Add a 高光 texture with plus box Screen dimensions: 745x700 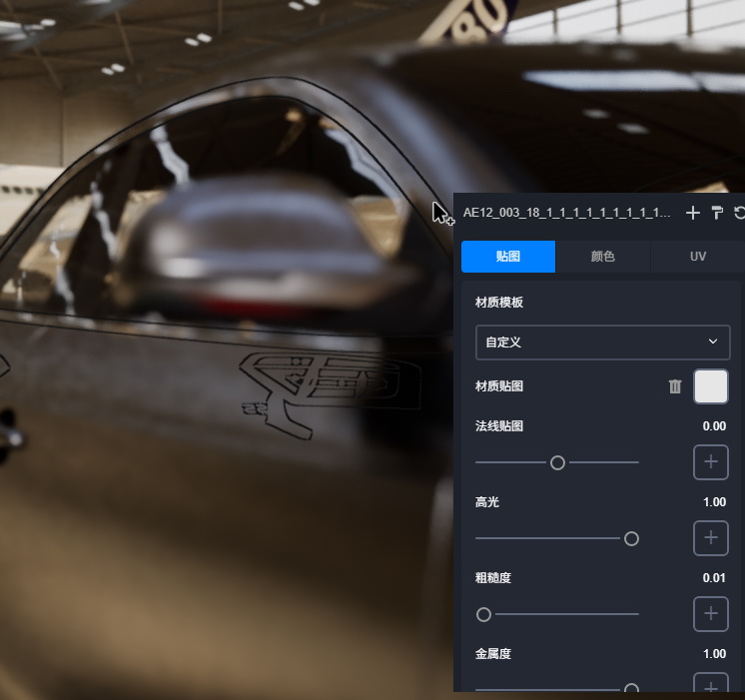711,538
